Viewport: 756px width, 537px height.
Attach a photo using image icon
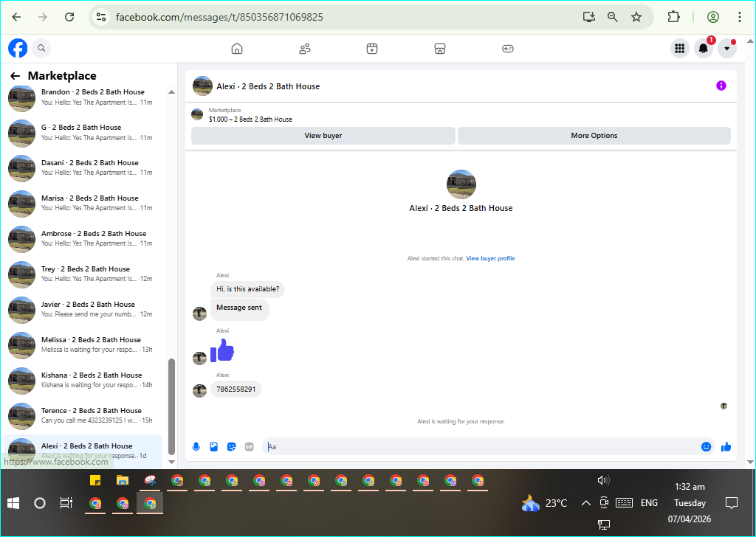214,447
